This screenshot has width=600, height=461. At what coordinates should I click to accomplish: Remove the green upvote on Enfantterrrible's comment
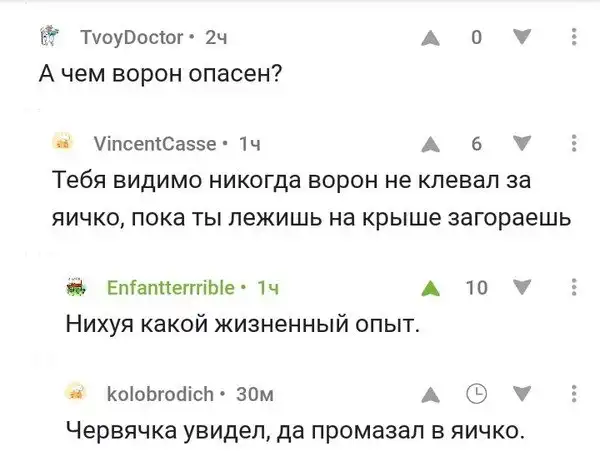[x=430, y=289]
